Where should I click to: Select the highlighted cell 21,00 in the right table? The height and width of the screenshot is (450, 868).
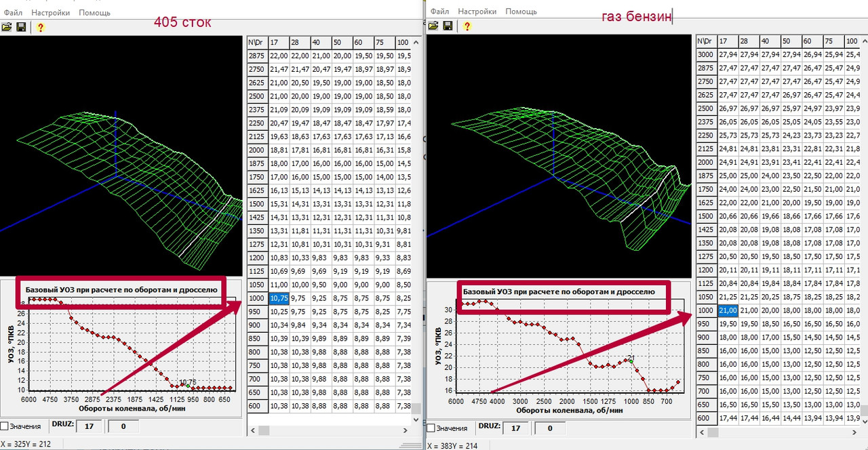(x=728, y=310)
